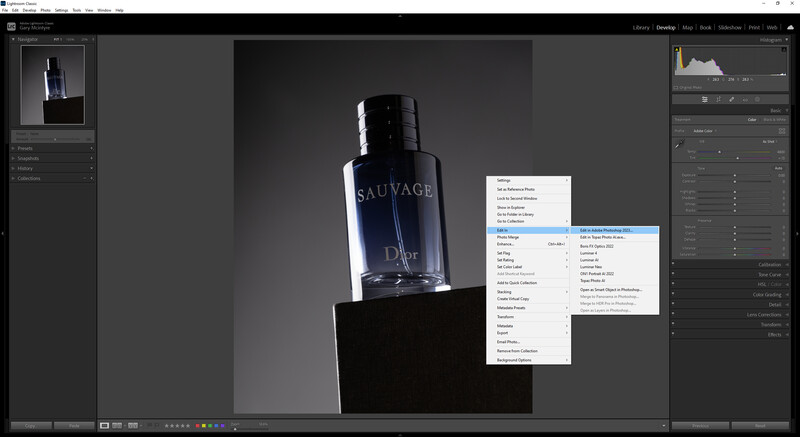
Task: Select Luminar Neo in Edit In submenu
Action: pos(615,267)
